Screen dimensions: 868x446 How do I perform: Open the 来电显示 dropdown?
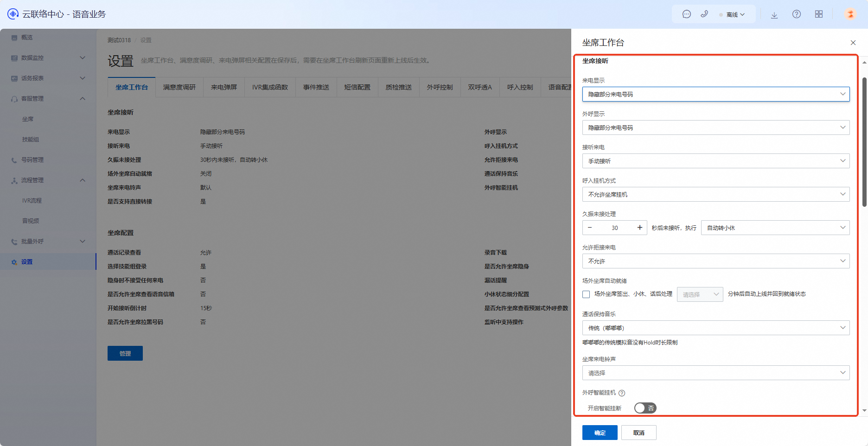click(716, 94)
